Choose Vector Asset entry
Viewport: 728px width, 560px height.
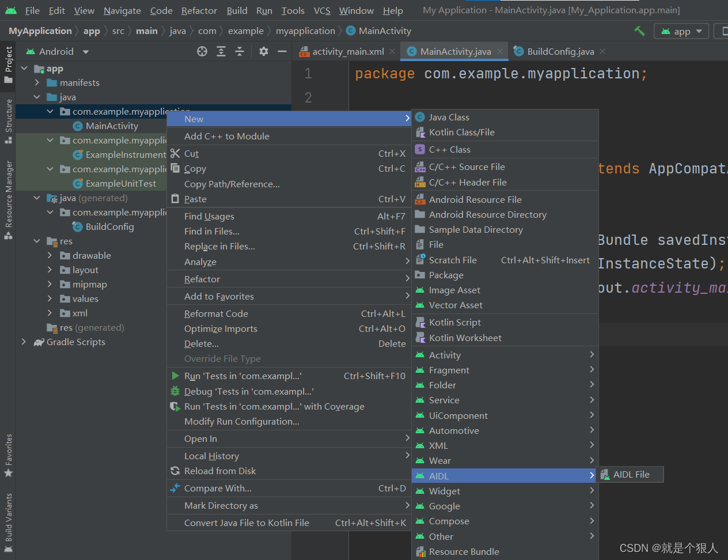(505, 305)
